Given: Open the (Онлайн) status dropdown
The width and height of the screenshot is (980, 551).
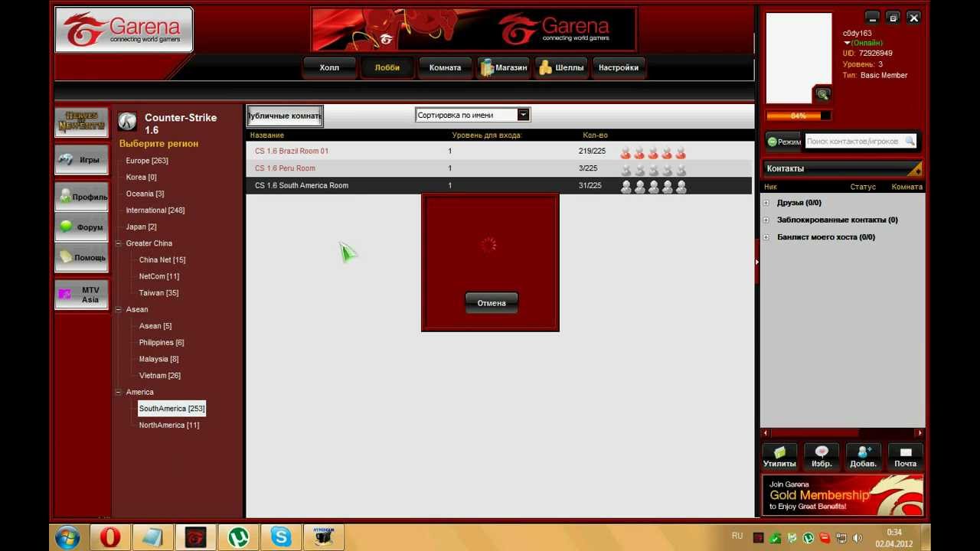Looking at the screenshot, I should [x=863, y=43].
